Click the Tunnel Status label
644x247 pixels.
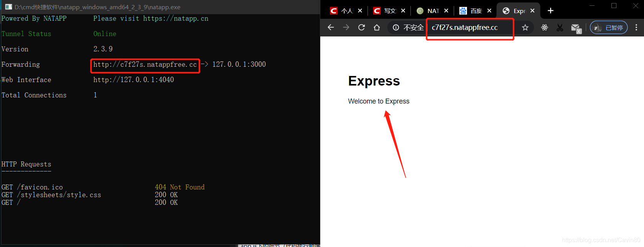26,34
